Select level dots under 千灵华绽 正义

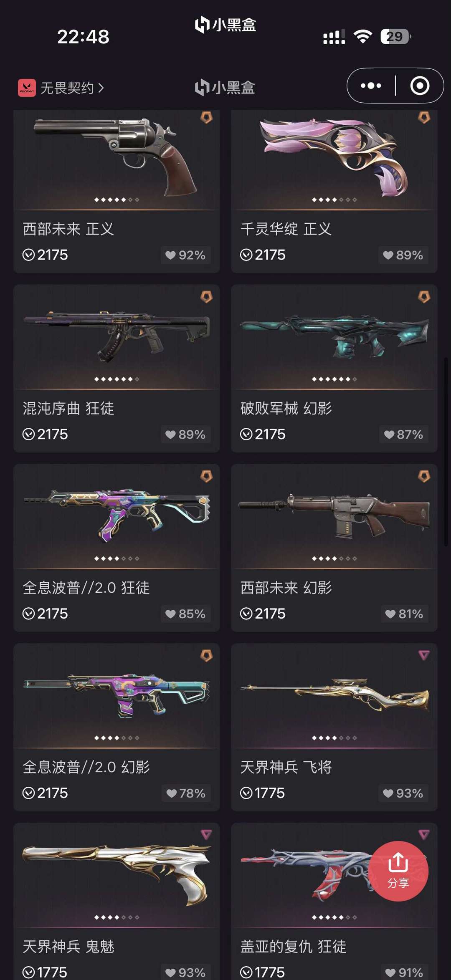pos(334,200)
